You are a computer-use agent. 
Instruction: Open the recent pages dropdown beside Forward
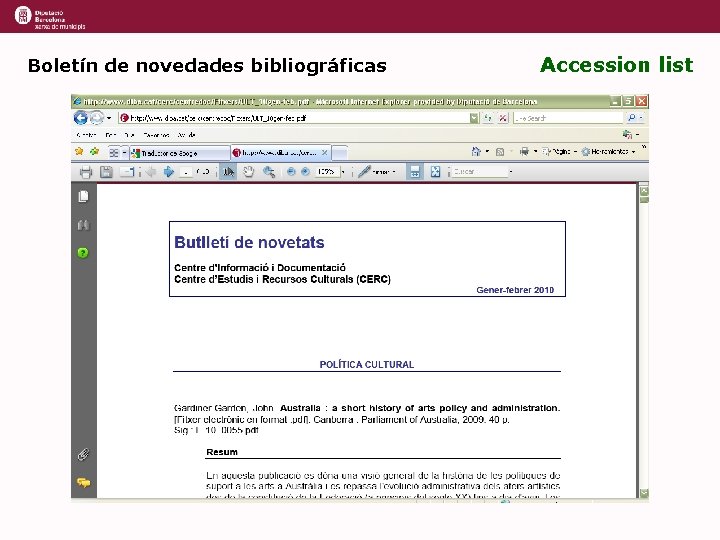click(x=109, y=118)
